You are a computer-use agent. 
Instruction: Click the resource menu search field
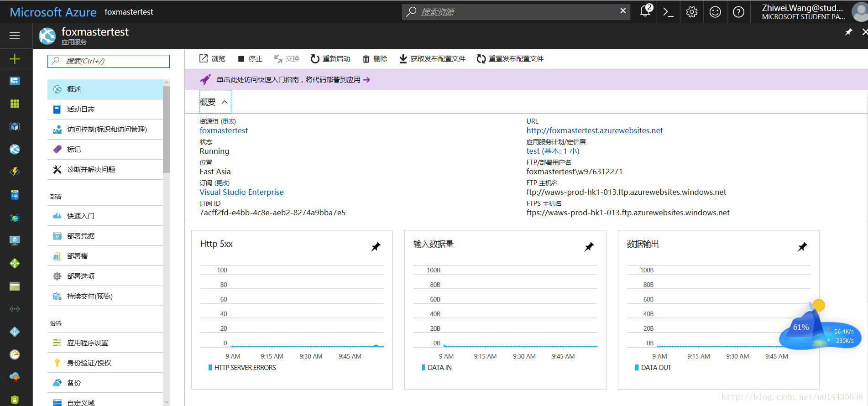coord(109,61)
